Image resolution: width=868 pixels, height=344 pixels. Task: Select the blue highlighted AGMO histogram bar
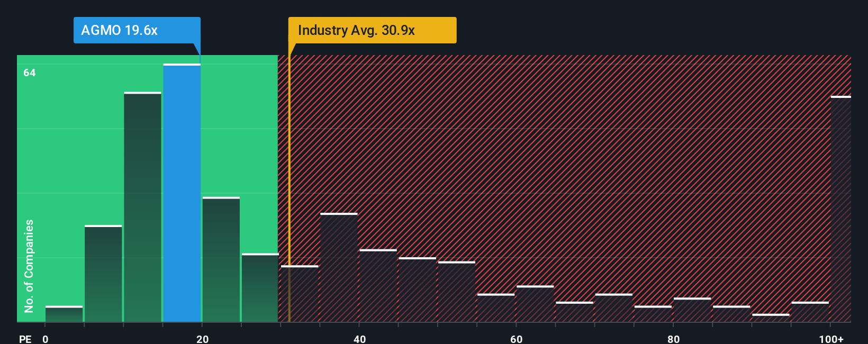(182, 193)
